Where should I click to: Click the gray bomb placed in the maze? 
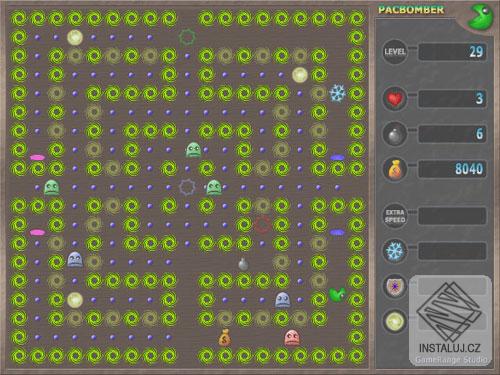[243, 264]
